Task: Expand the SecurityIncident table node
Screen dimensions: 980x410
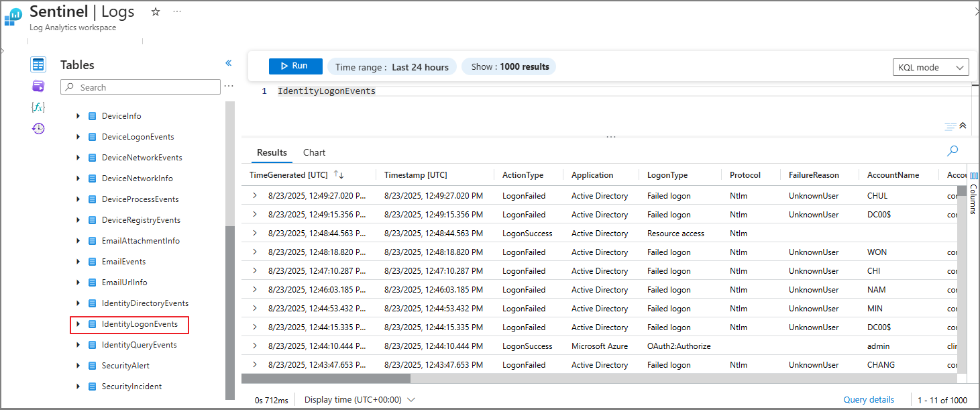Action: tap(78, 387)
